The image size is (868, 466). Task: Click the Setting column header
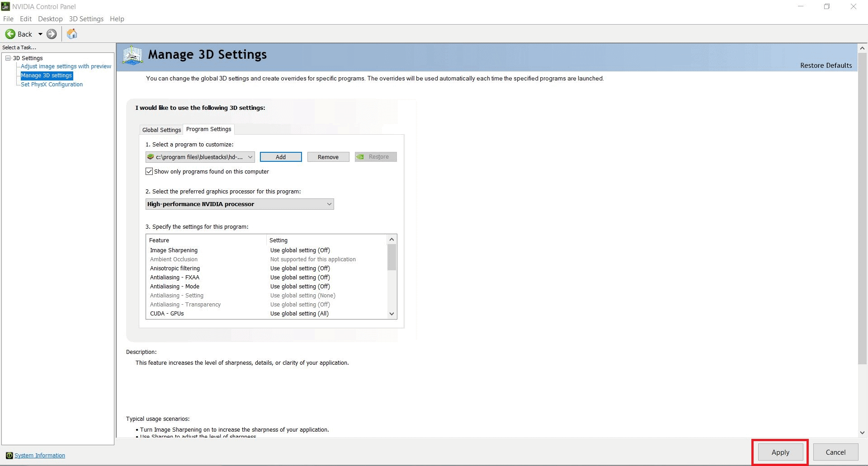(327, 240)
